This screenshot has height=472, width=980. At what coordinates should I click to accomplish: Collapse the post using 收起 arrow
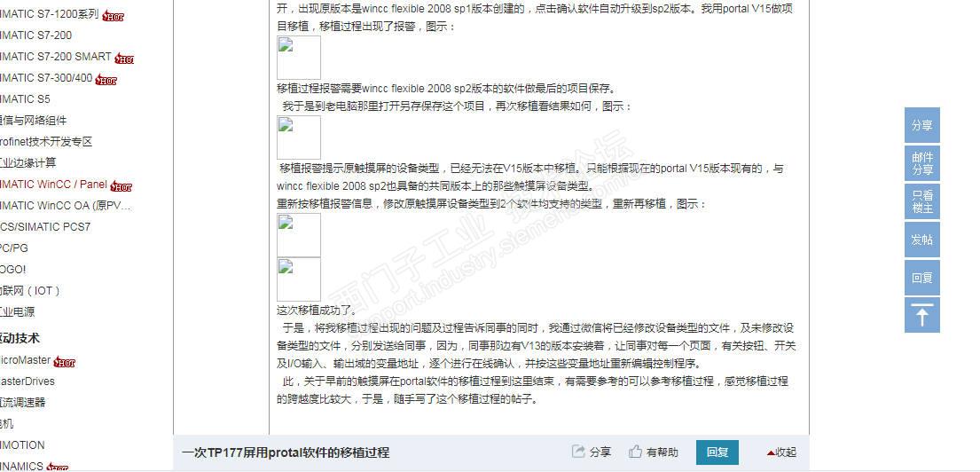(781, 452)
